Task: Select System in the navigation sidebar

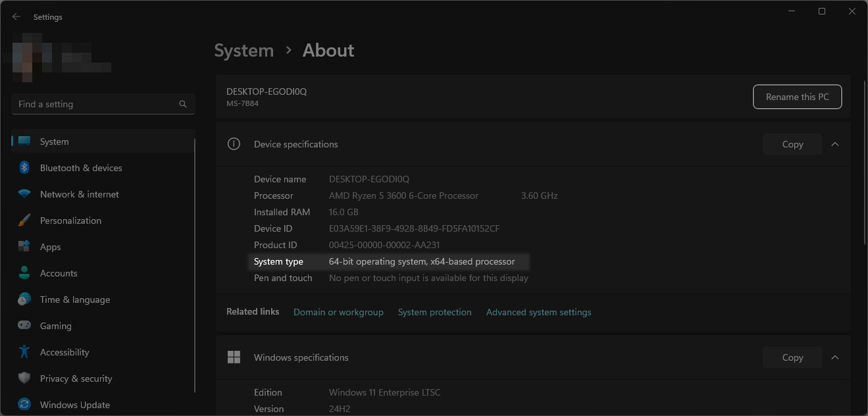Action: point(54,142)
